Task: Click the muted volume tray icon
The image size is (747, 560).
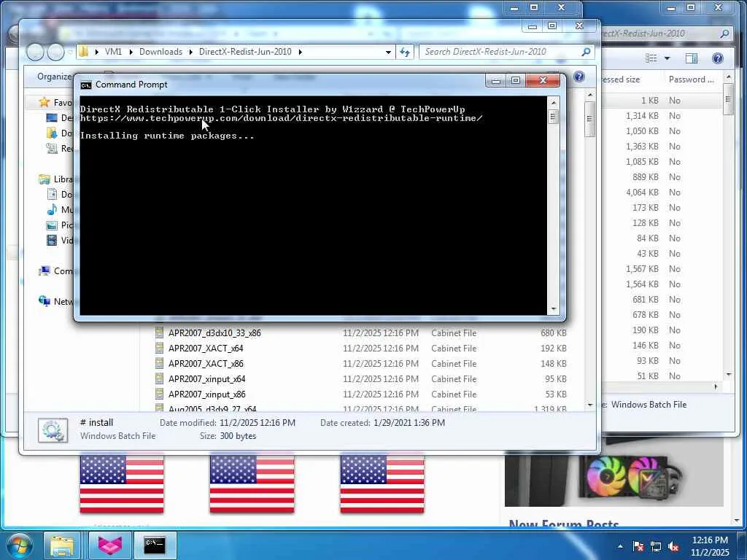Action: coord(673,546)
